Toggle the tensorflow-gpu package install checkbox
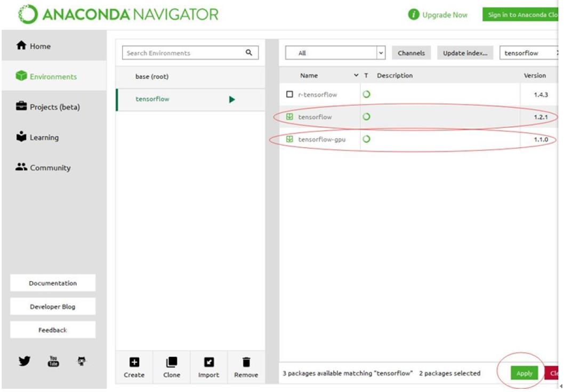This screenshot has width=564, height=392. coord(289,139)
